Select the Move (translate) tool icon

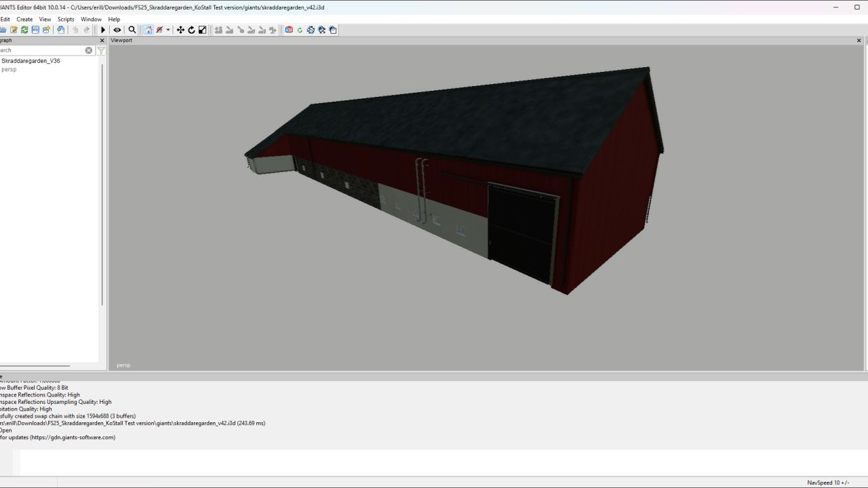click(x=180, y=30)
